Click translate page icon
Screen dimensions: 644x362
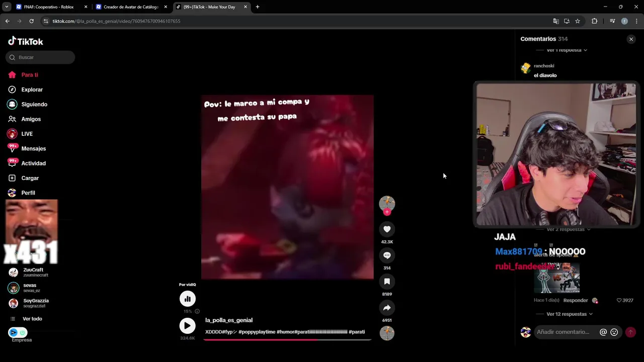coord(556,21)
